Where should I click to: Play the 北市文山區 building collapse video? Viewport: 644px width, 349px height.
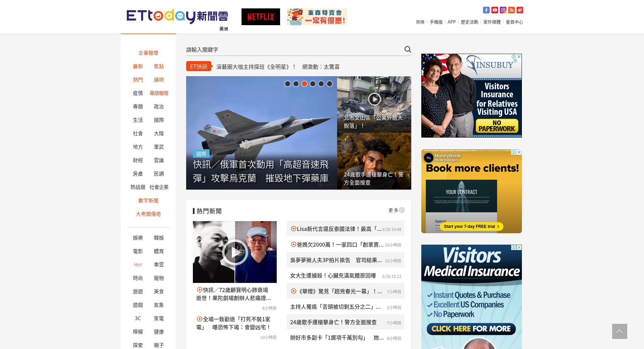click(374, 99)
